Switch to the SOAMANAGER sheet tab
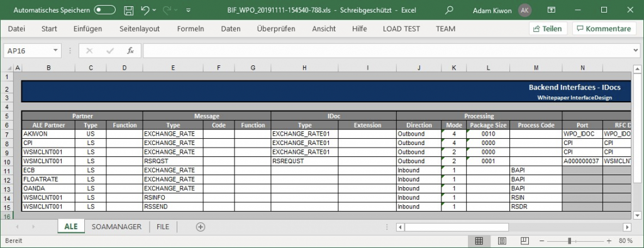The width and height of the screenshot is (644, 248). tap(116, 227)
